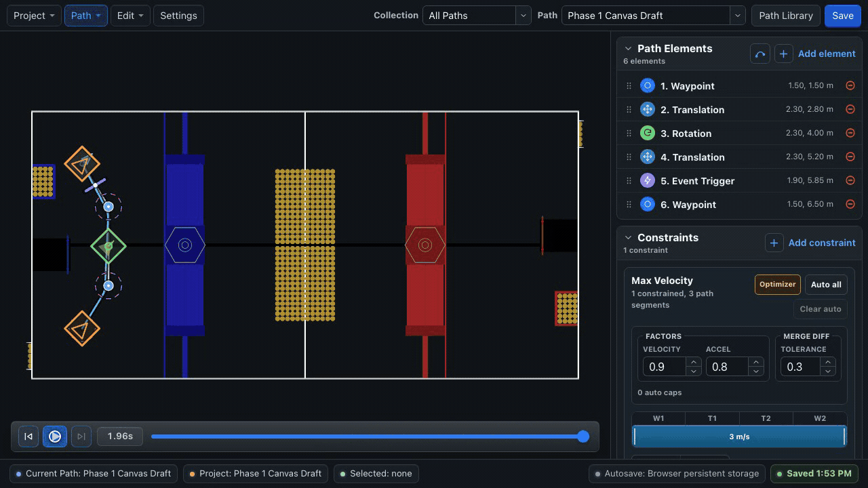Grab the drag handle of 3. Rotation
The height and width of the screenshot is (488, 868).
[x=629, y=134]
